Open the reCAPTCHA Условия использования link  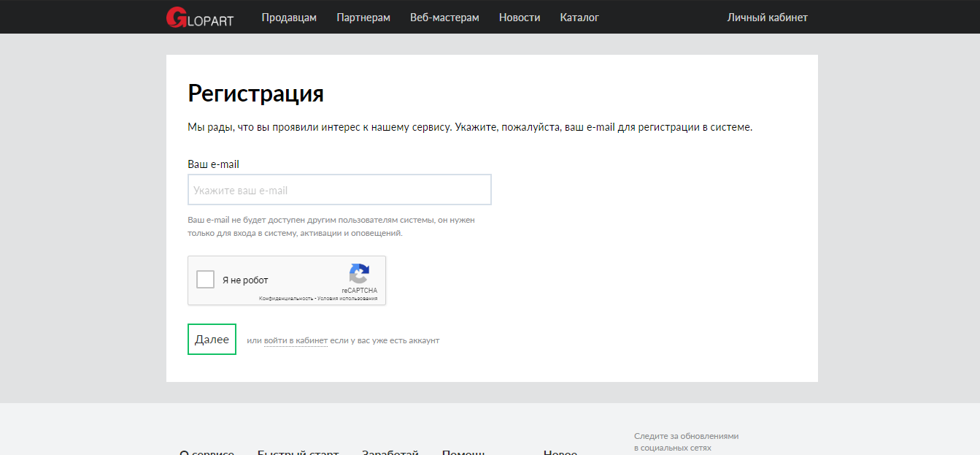pos(347,299)
